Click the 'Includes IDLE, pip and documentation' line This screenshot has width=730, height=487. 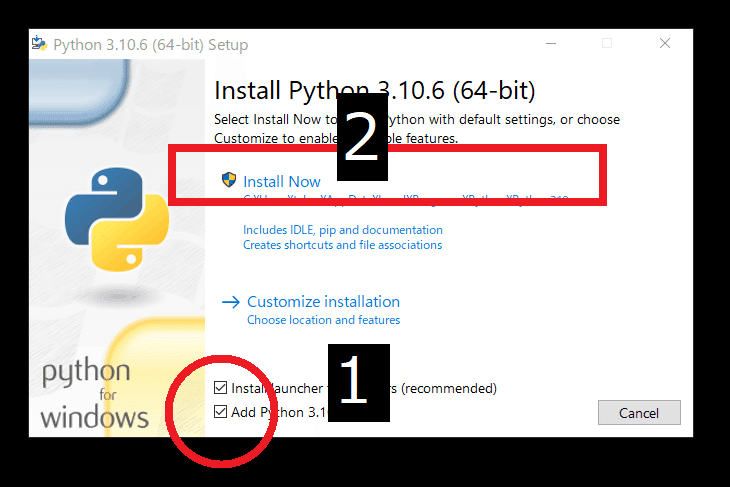(343, 230)
